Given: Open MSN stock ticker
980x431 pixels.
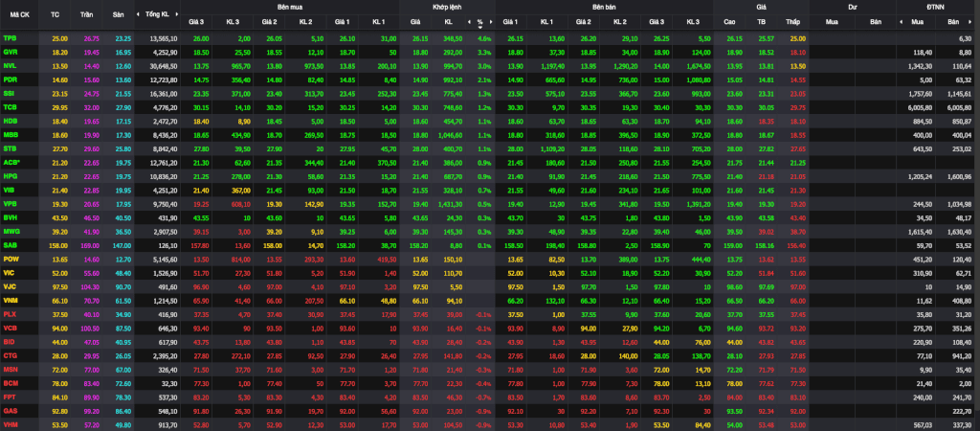Looking at the screenshot, I should point(10,369).
